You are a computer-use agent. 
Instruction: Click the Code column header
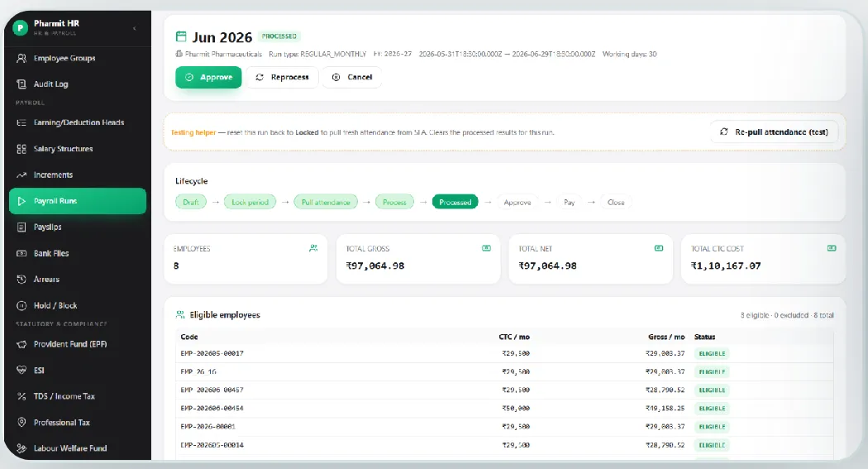(188, 337)
